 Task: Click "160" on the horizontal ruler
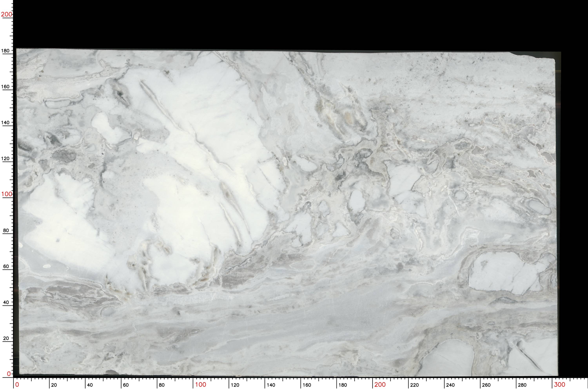[x=307, y=385]
